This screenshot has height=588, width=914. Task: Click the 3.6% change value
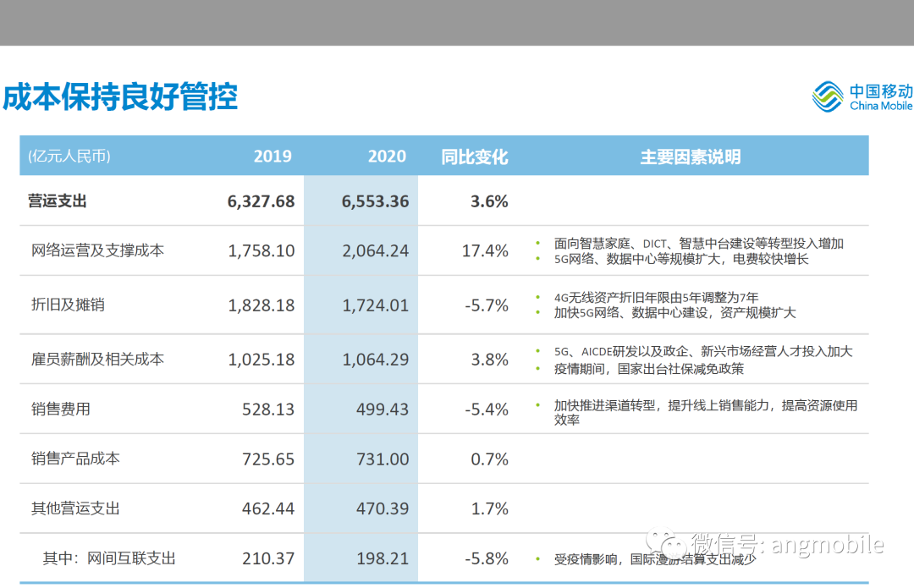click(x=490, y=201)
